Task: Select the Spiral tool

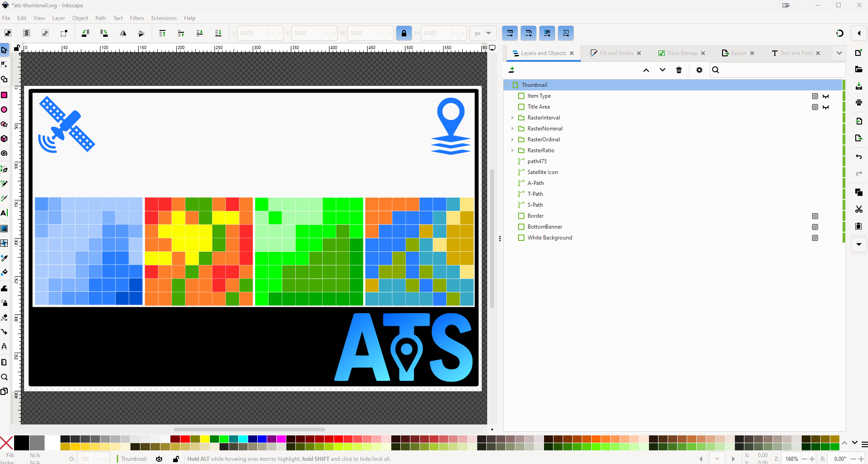Action: (x=5, y=154)
